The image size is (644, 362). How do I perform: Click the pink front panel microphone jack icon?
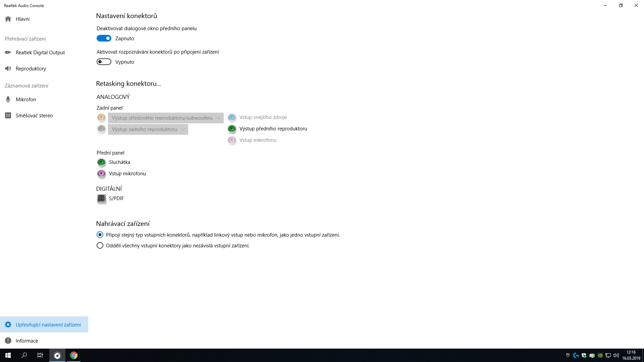point(101,174)
